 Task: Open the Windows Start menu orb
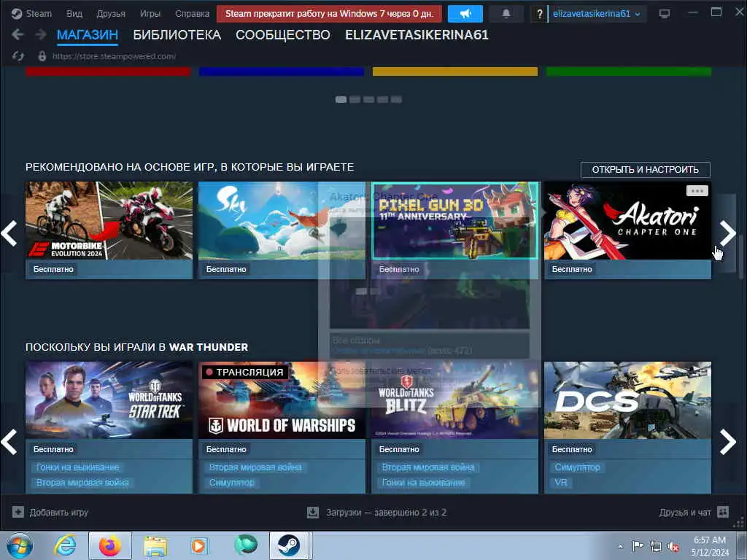click(x=20, y=545)
